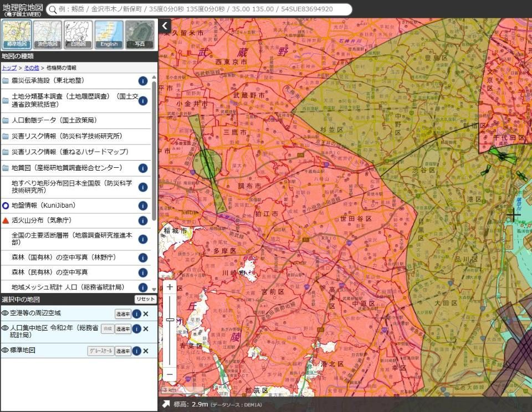Zoom in with the plus button

170,287
